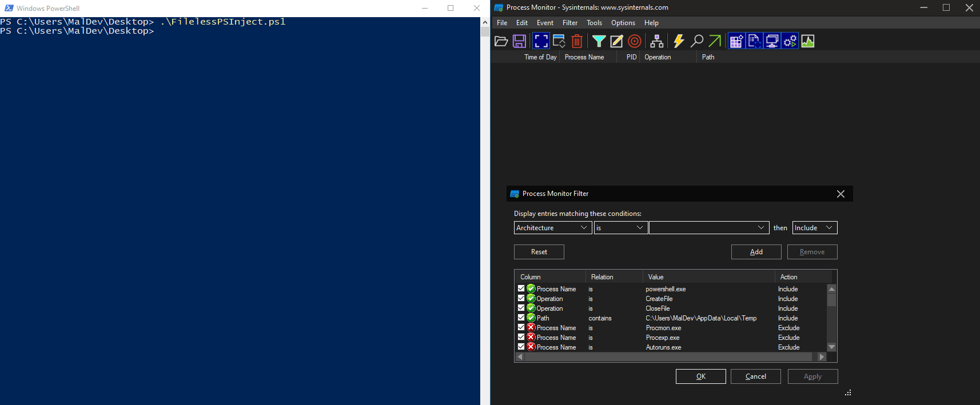
Task: Uncheck the powershell.exe filter rule checkbox
Action: [521, 288]
